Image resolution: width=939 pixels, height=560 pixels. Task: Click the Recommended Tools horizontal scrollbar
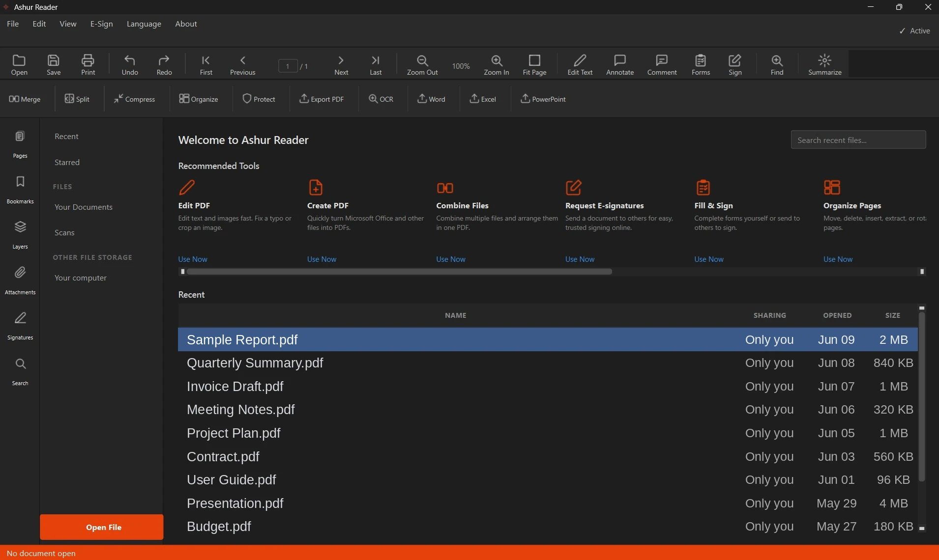(399, 272)
